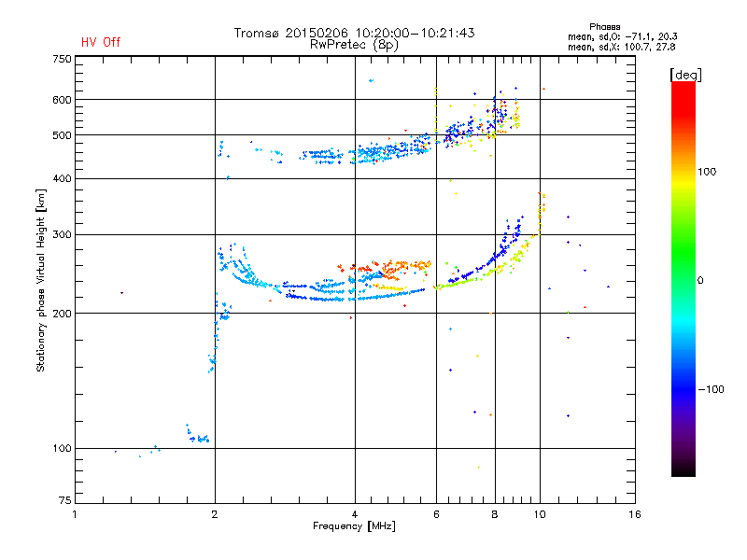Click the y-axis tick label '100'
This screenshot has width=747, height=560.
pos(62,449)
